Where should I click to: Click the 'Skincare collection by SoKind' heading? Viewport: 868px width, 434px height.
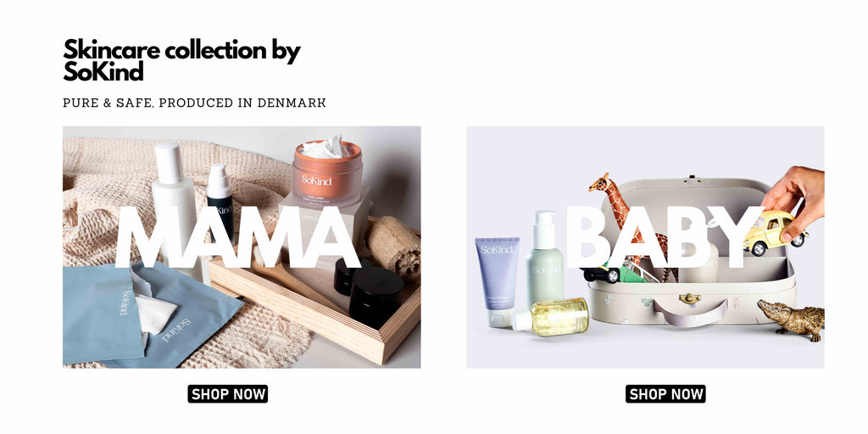[181, 60]
